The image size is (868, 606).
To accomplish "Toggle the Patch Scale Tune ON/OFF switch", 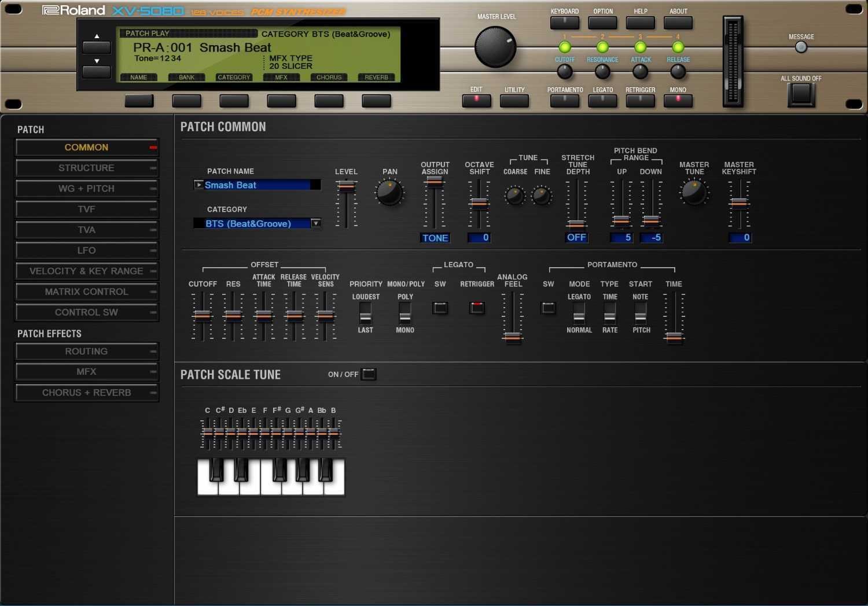I will 370,374.
